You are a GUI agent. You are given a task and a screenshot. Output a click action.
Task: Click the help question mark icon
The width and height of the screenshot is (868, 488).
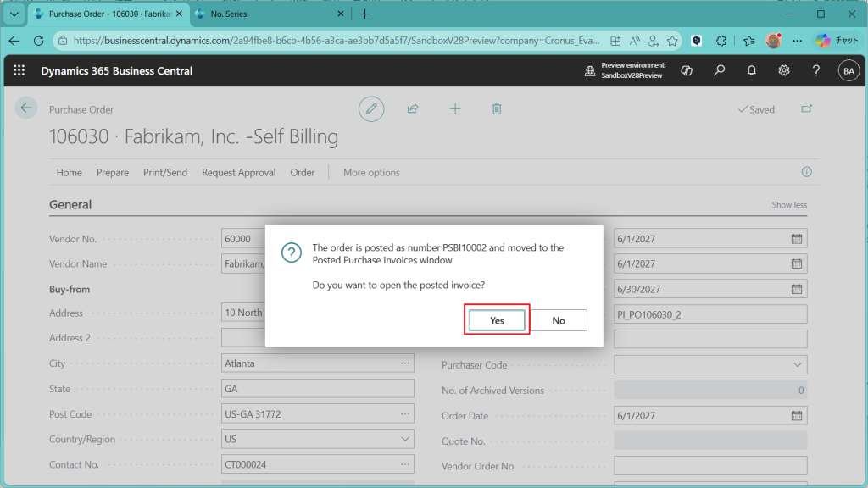[816, 71]
